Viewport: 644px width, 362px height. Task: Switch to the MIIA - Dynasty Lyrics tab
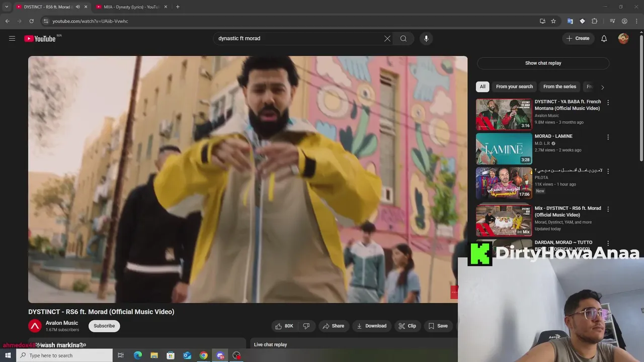click(131, 7)
